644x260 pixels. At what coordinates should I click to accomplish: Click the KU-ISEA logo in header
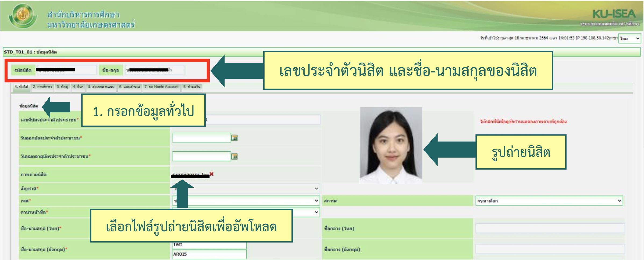[x=614, y=14]
